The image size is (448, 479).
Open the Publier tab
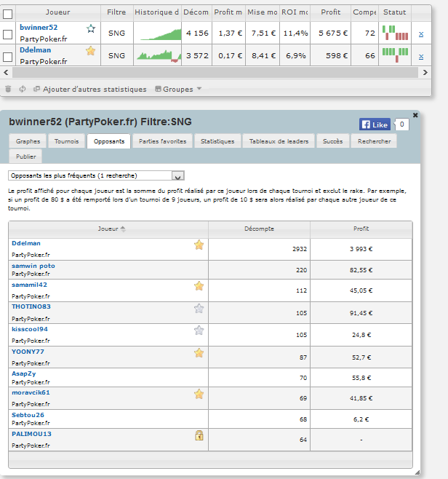[26, 157]
